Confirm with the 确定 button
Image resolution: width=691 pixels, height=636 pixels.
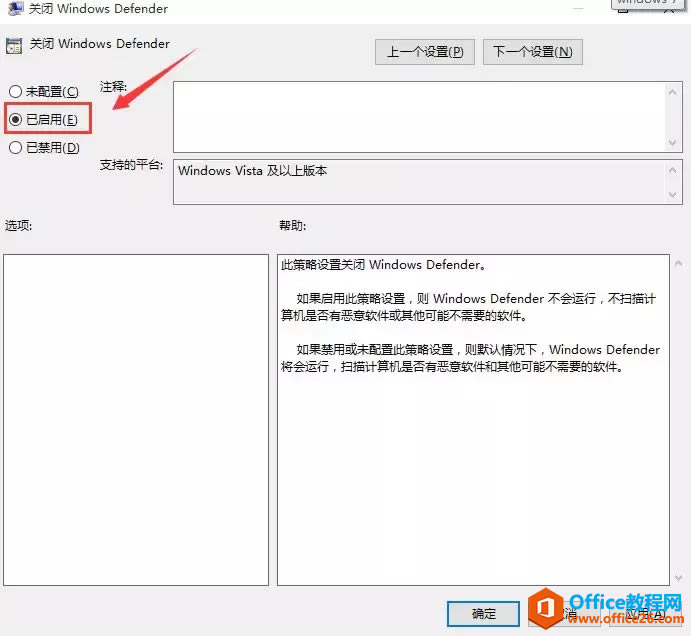pyautogui.click(x=483, y=614)
